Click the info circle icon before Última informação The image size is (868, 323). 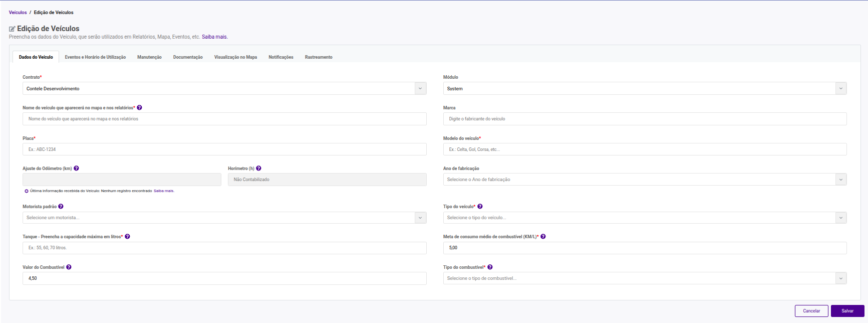tap(27, 191)
